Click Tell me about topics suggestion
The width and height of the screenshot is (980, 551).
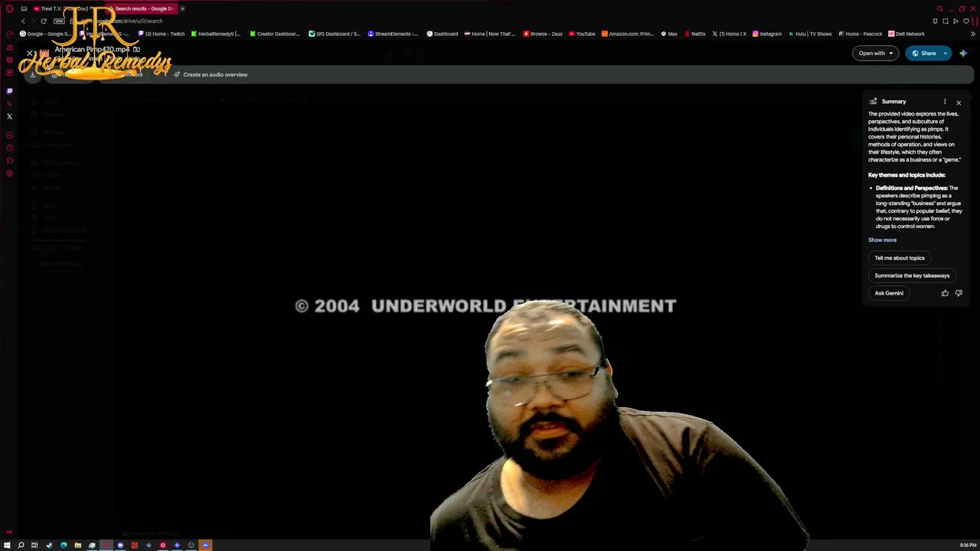coord(900,258)
